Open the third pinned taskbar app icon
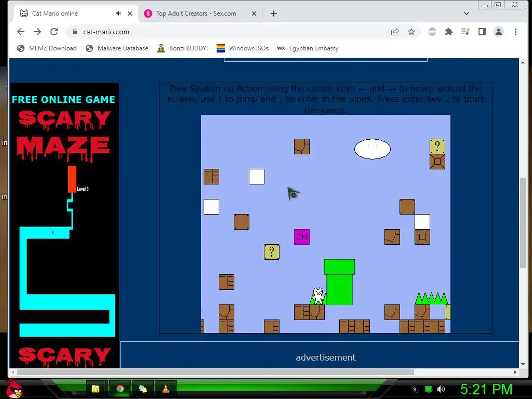532x399 pixels. tap(143, 389)
